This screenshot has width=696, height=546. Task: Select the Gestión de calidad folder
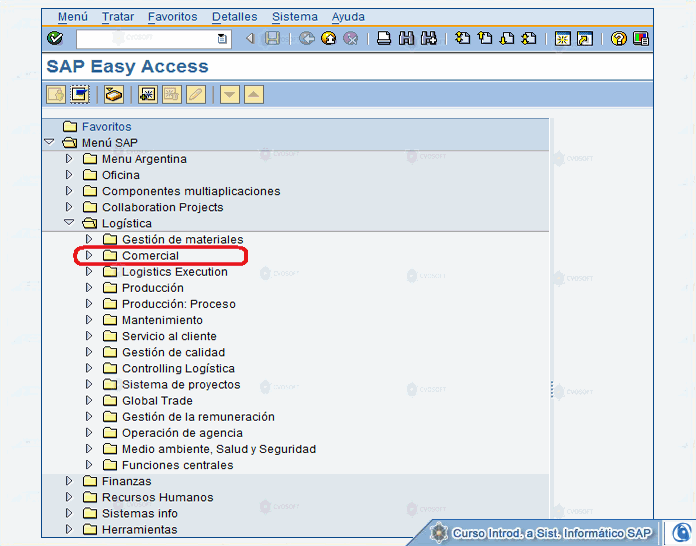click(164, 352)
